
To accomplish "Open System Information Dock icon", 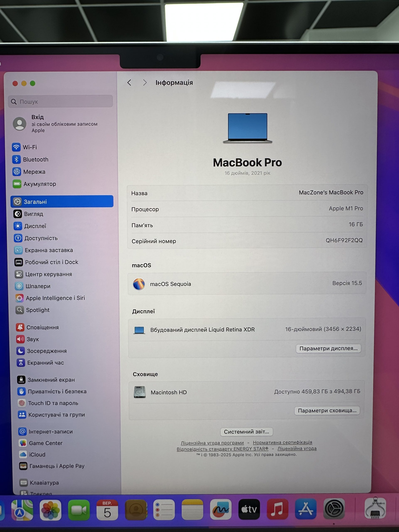I will click(376, 508).
